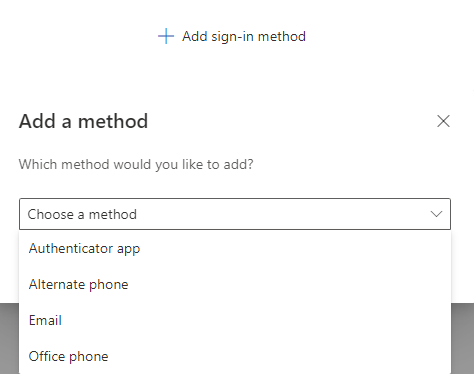The height and width of the screenshot is (375, 475).
Task: Click the word Authenticator in the first list entry
Action: click(71, 248)
